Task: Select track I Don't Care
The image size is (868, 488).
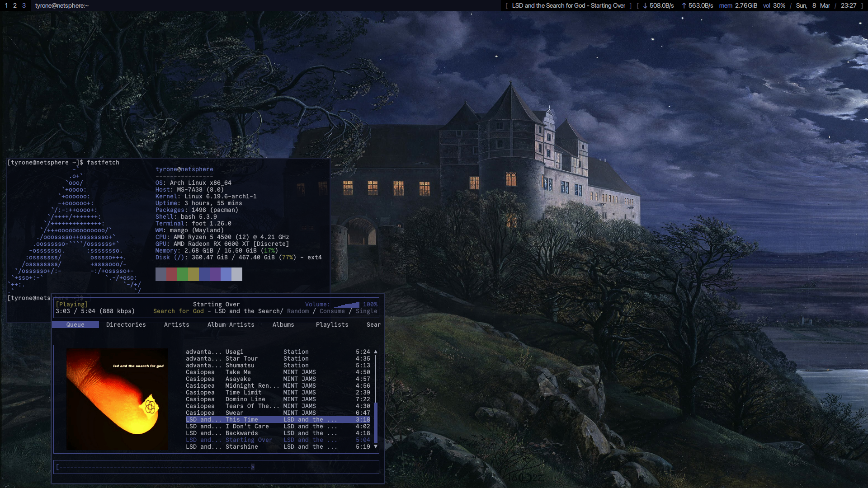Action: (x=247, y=427)
